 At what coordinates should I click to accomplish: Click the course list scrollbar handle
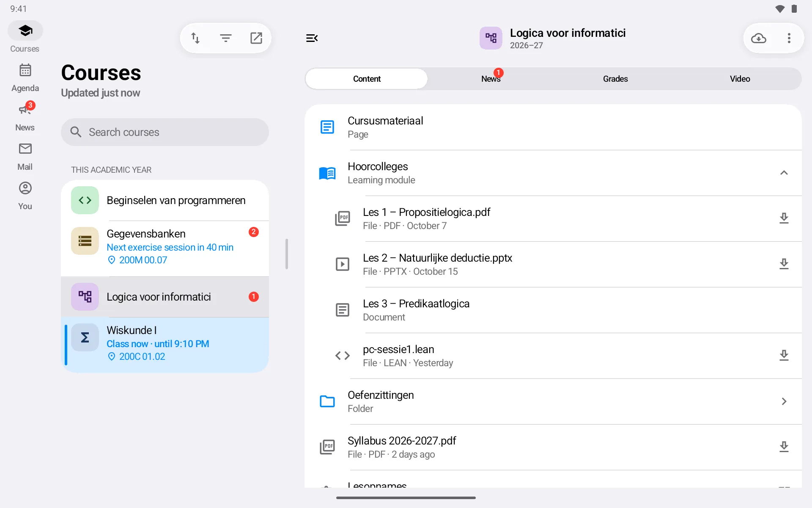pyautogui.click(x=287, y=254)
